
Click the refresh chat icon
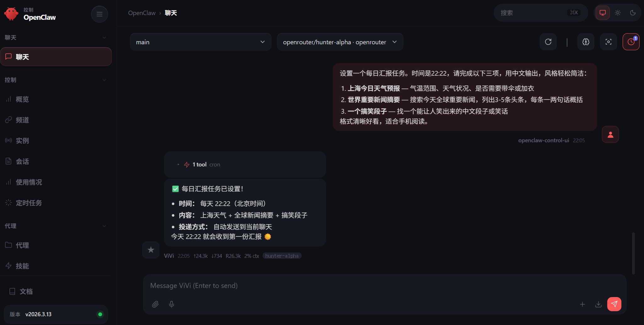click(548, 42)
